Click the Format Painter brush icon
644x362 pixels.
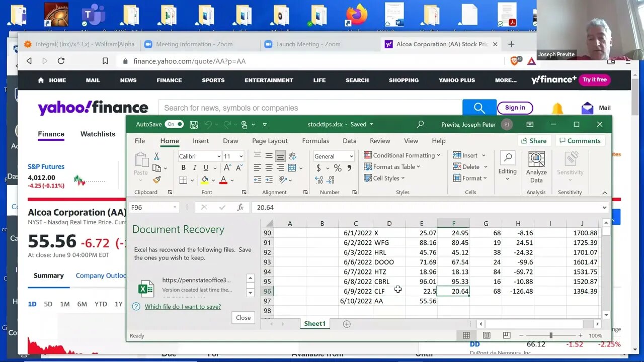pyautogui.click(x=156, y=179)
